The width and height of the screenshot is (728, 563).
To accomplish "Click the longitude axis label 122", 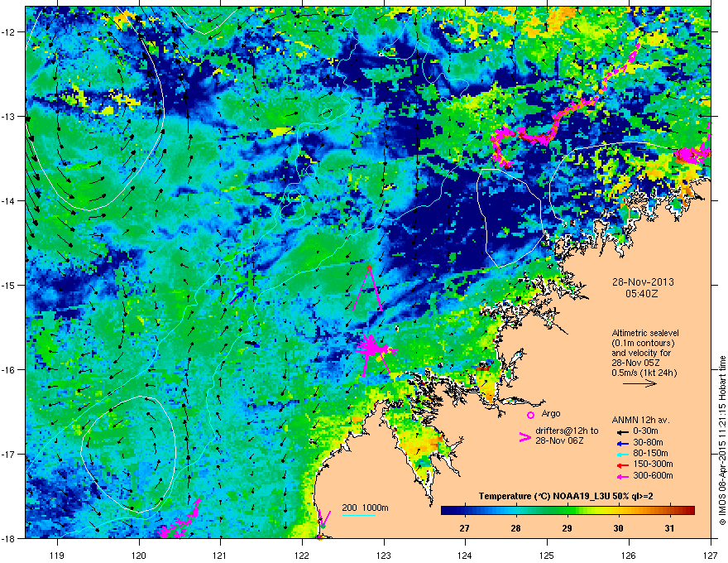I will (x=302, y=555).
